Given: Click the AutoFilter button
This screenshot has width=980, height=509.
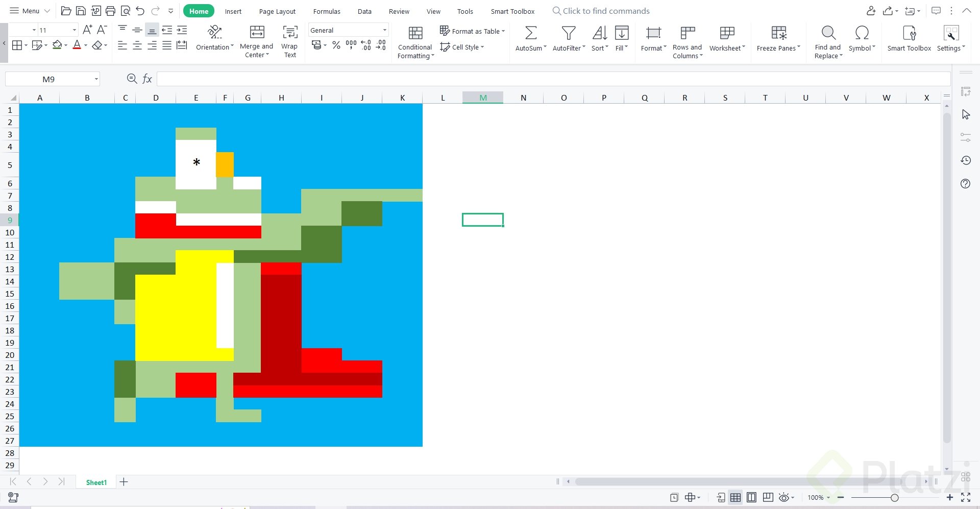Looking at the screenshot, I should 569,39.
